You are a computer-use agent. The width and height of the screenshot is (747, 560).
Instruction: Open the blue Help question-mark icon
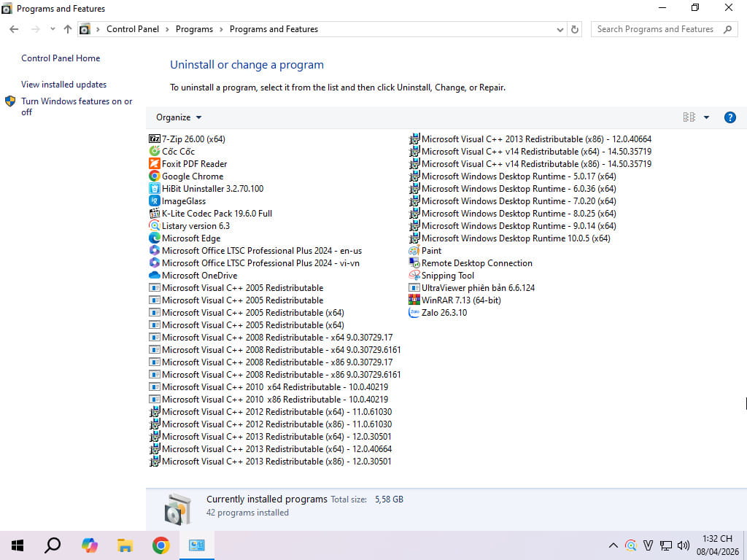(729, 117)
